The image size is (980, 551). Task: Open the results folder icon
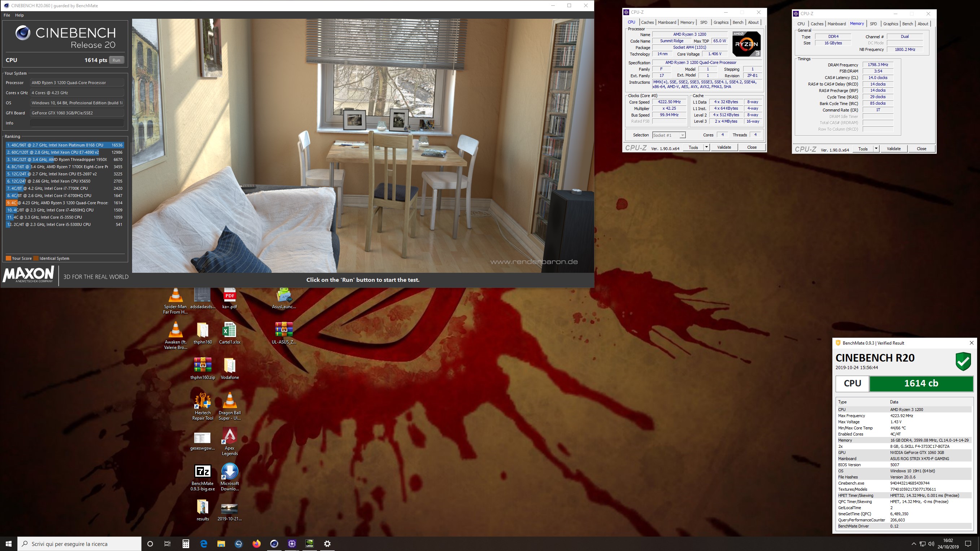click(x=202, y=509)
